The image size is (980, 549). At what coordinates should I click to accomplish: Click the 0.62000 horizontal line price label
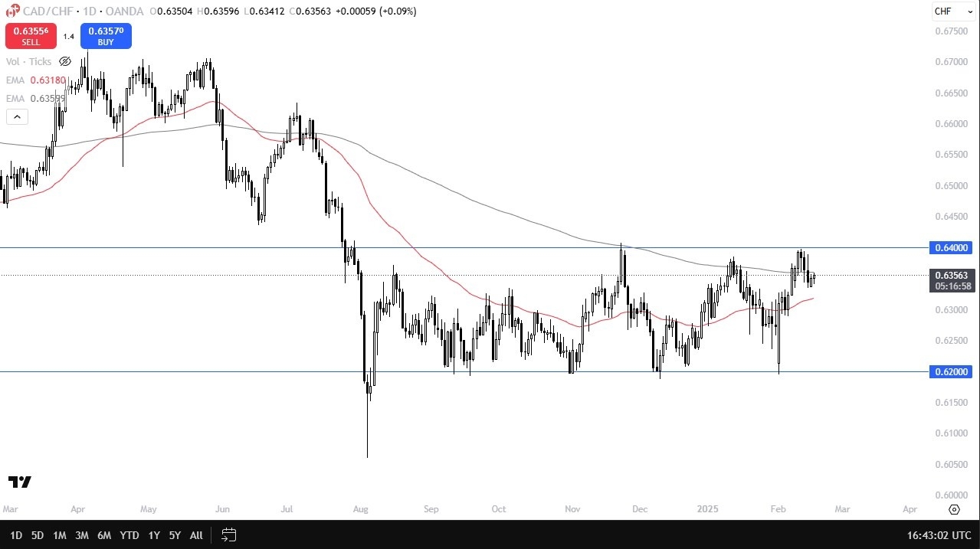[951, 371]
